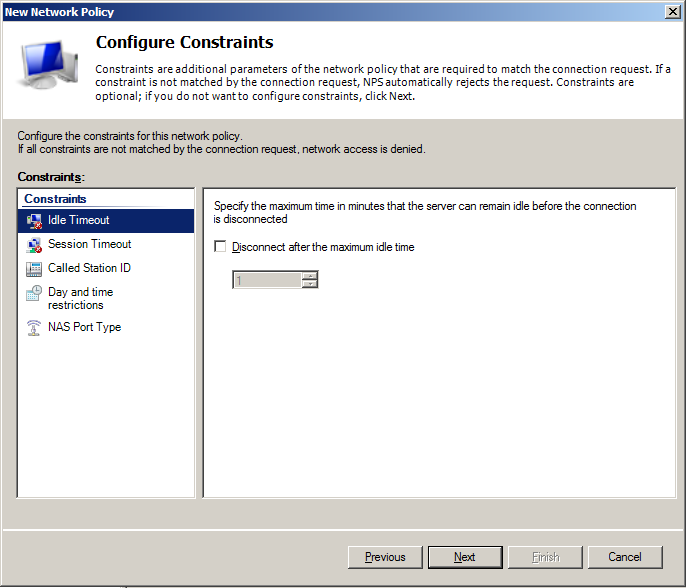Choose Day and time restrictions label
The image size is (686, 588).
pyautogui.click(x=80, y=298)
